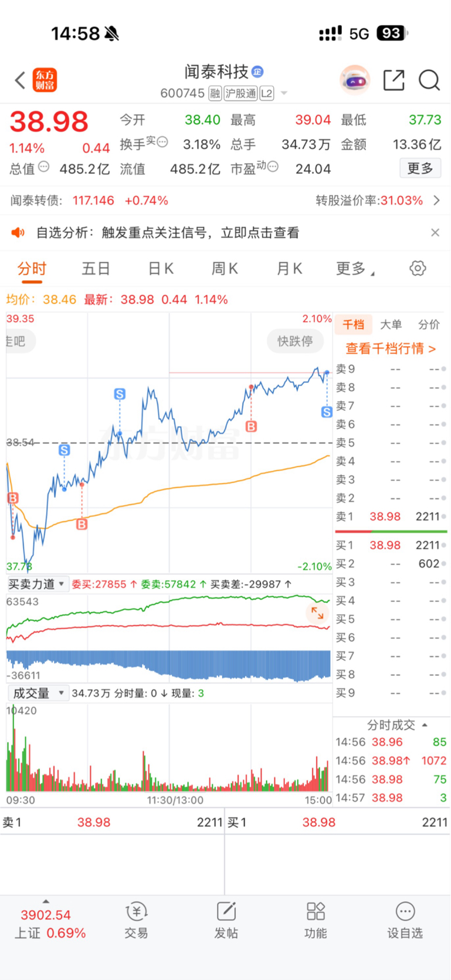Tap the 换手 info bubble icon

[x=162, y=141]
